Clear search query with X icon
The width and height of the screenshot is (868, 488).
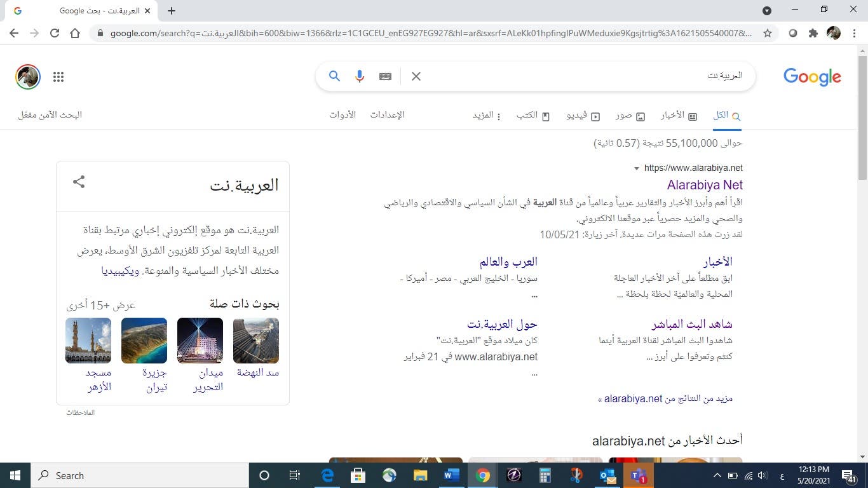pos(416,76)
